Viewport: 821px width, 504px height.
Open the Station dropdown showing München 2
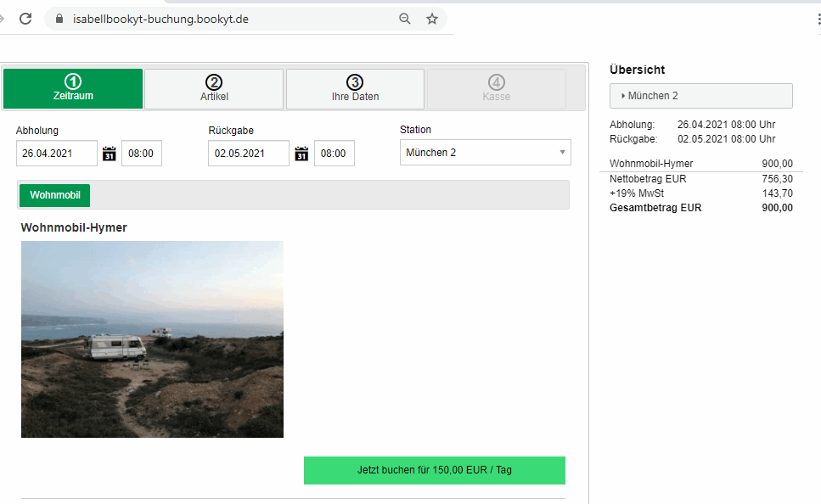coord(485,153)
